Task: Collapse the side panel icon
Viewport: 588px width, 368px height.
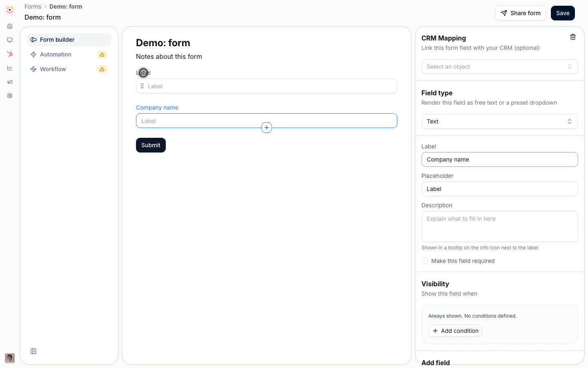Action: point(33,351)
